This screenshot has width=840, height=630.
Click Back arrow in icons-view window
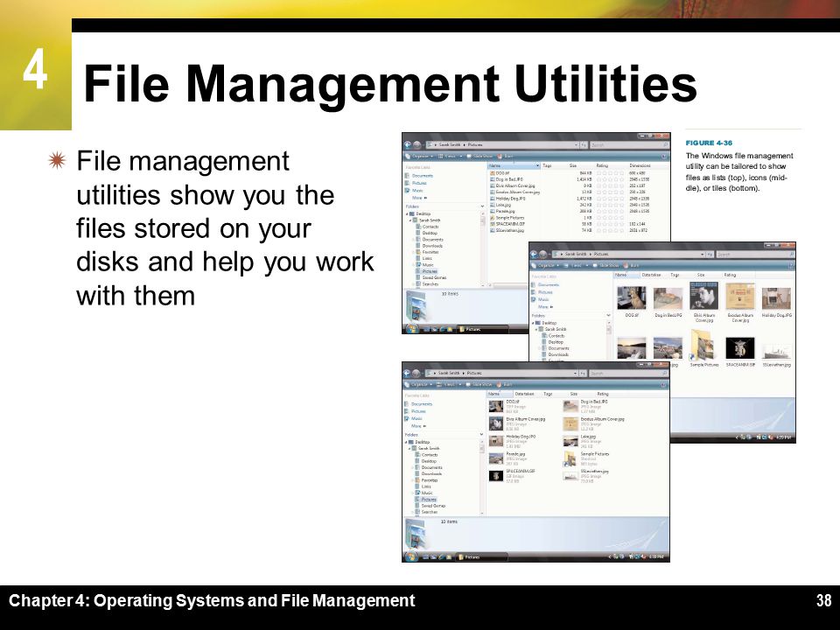click(x=534, y=254)
